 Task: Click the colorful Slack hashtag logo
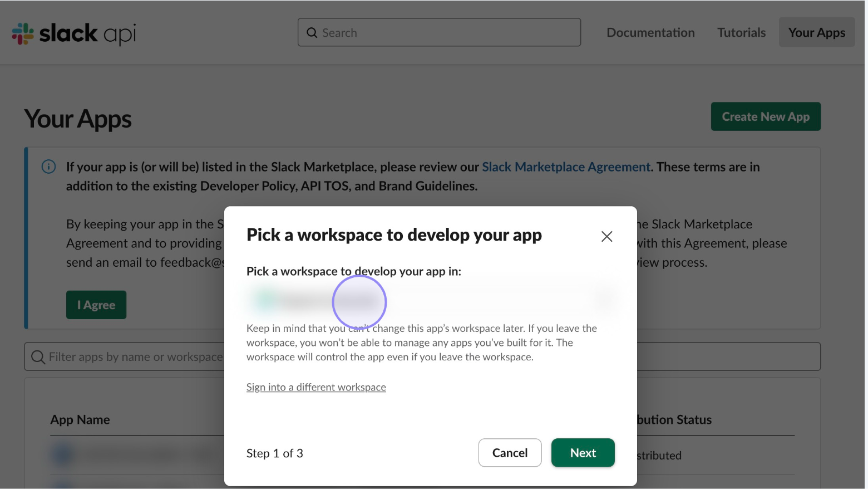tap(23, 33)
